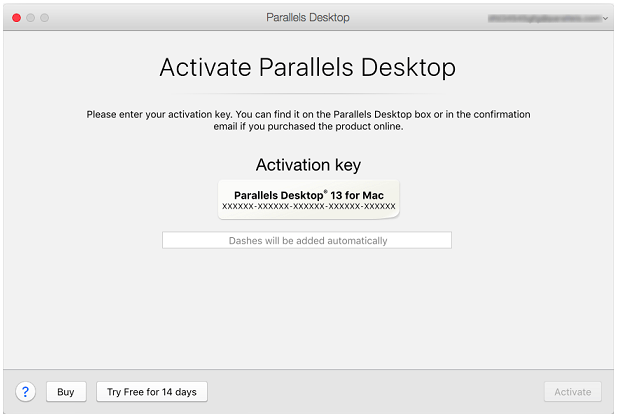Focus the activation key input field
617x418 pixels.
[307, 240]
